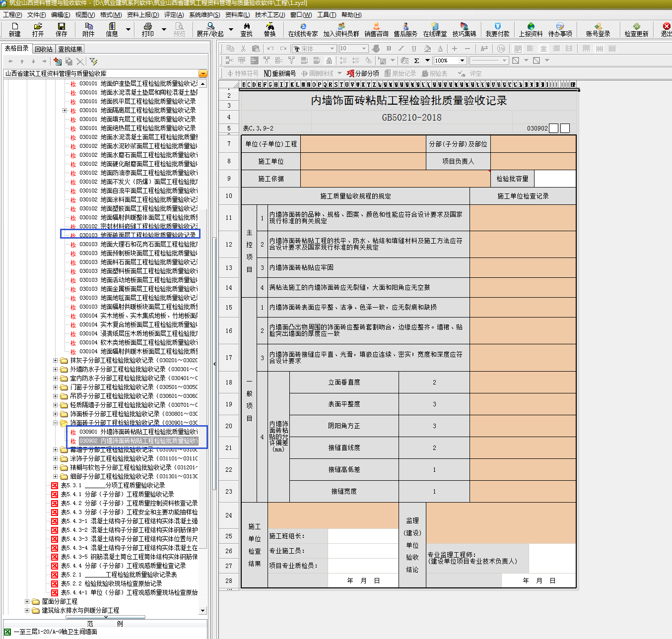This screenshot has height=639, width=672.
Task: Open 在线找专家 online expert icon
Action: 303,29
